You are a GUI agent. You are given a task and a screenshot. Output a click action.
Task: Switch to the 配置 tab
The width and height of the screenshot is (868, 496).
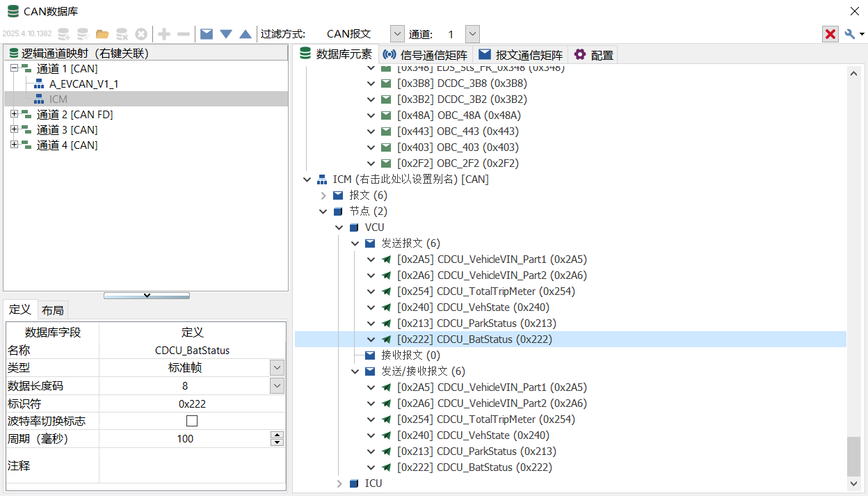(593, 55)
